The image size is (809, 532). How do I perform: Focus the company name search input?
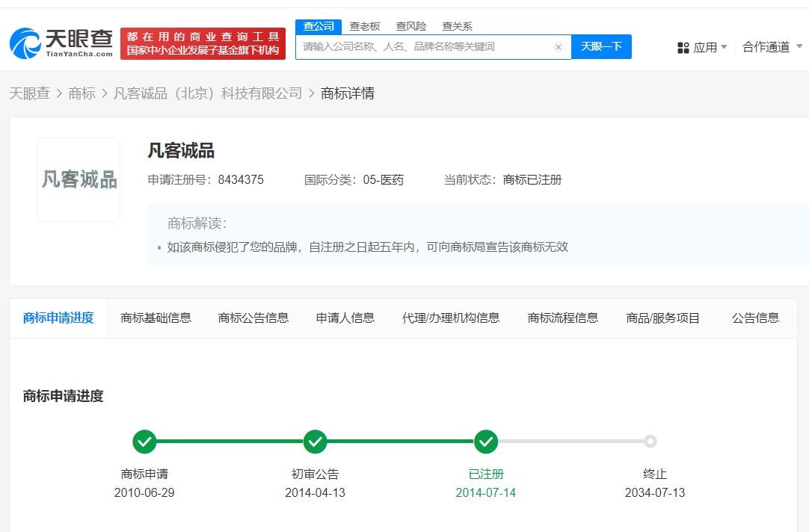coord(422,47)
